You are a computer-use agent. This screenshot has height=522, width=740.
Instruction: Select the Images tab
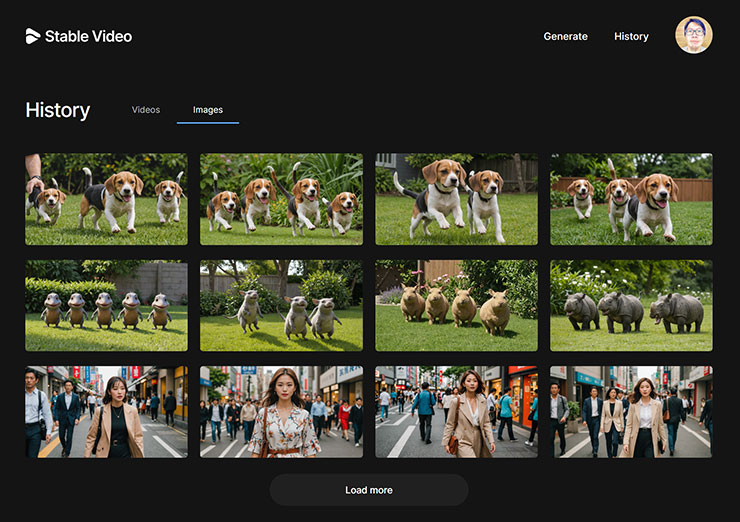tap(208, 110)
